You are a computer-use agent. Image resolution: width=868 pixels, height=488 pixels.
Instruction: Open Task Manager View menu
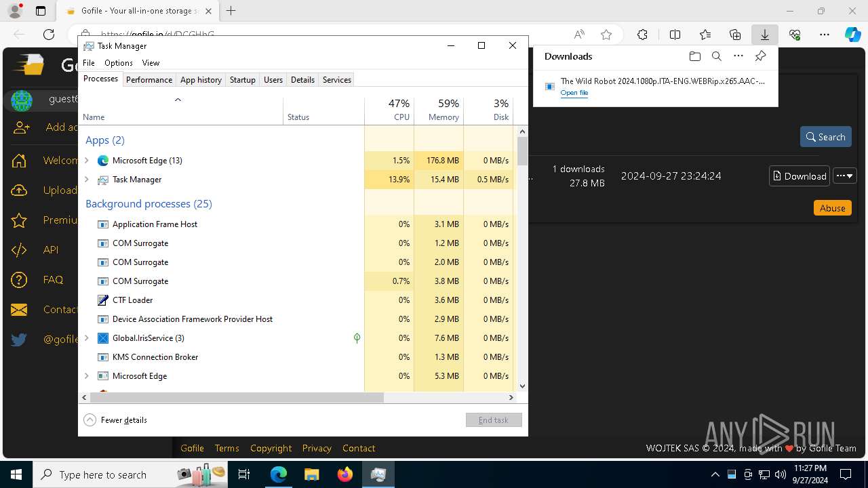[151, 63]
